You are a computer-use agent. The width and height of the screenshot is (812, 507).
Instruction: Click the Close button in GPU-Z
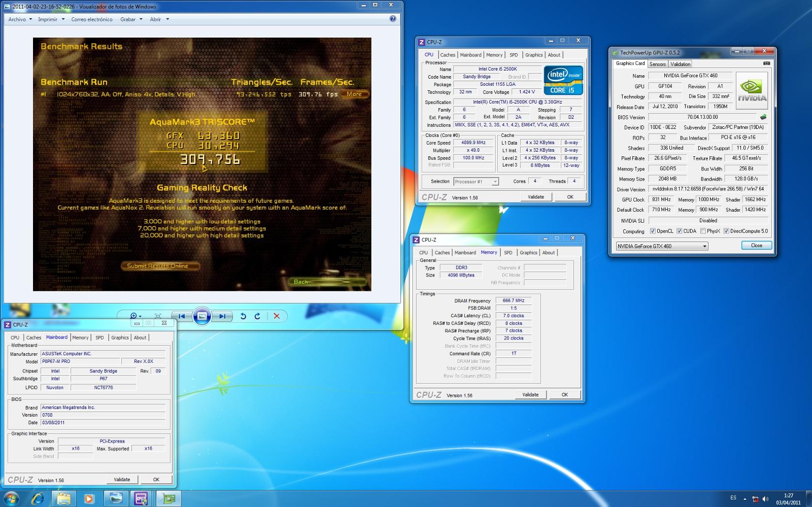pyautogui.click(x=757, y=246)
